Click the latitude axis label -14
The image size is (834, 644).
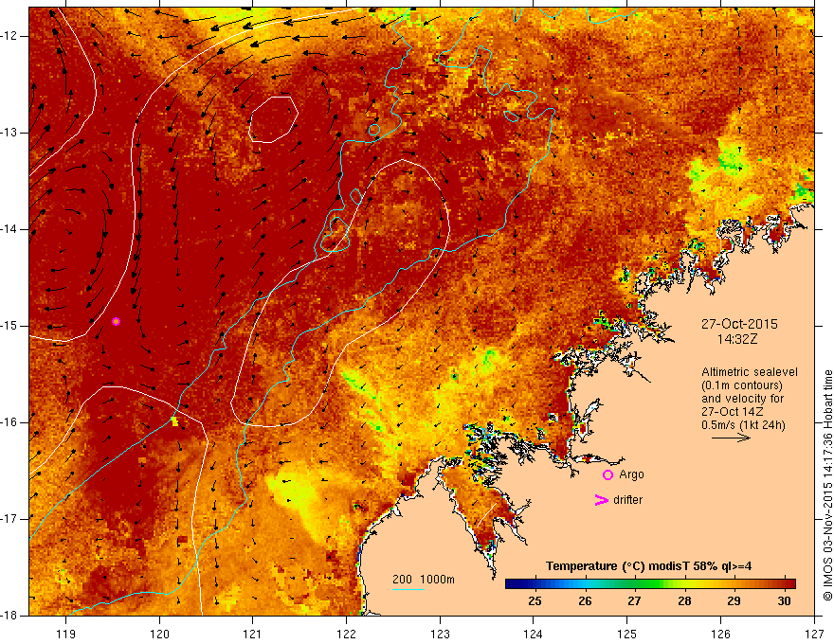click(x=9, y=229)
